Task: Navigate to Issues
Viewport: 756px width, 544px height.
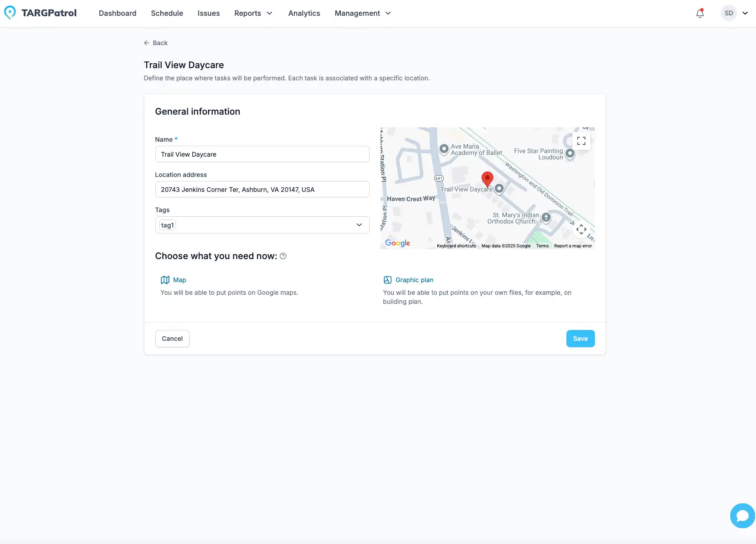Action: [x=209, y=13]
